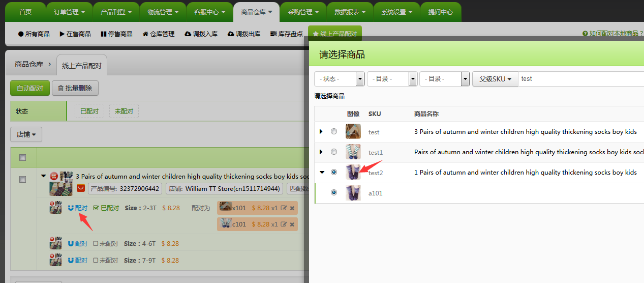The width and height of the screenshot is (644, 283).
Task: Open the 物流管理 menu
Action: [x=163, y=12]
